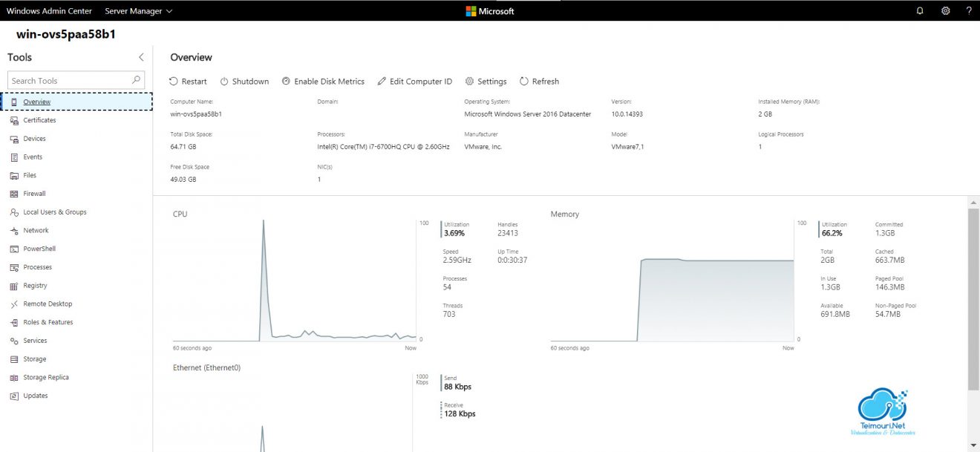Click the Roles & Features icon
Viewport: 980px width, 452px height.
coord(14,322)
